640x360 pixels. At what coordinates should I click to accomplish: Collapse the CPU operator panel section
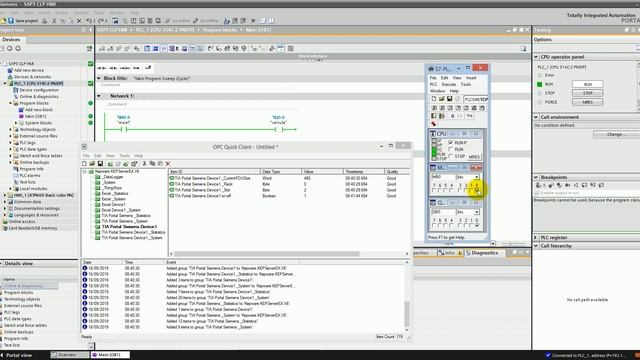coord(536,57)
